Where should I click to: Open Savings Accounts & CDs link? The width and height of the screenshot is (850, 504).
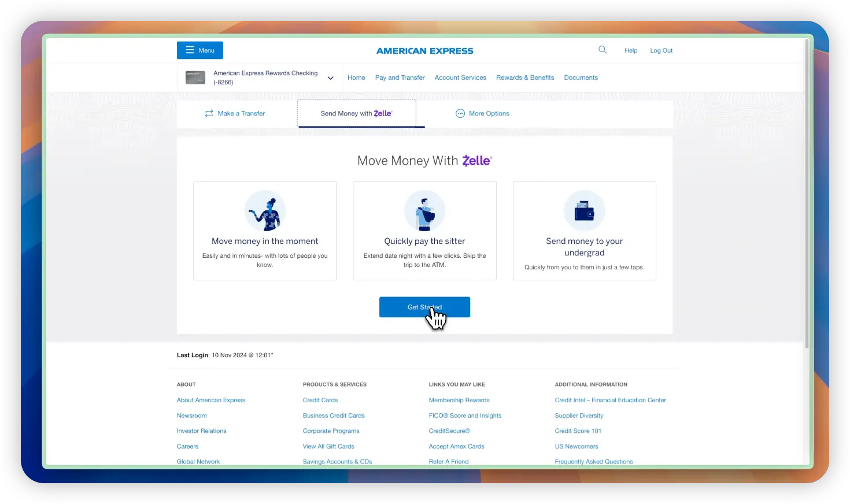coord(337,461)
